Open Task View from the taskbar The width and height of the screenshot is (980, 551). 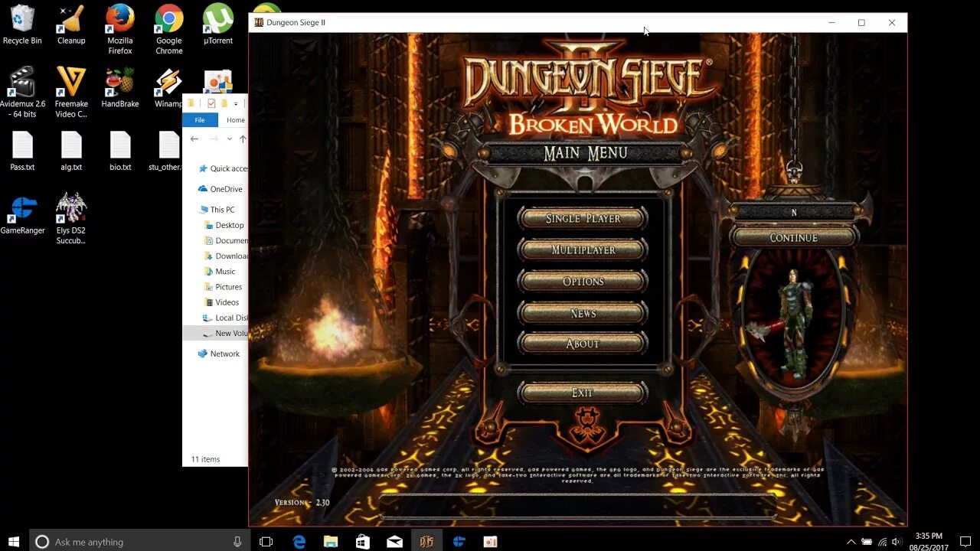click(266, 541)
